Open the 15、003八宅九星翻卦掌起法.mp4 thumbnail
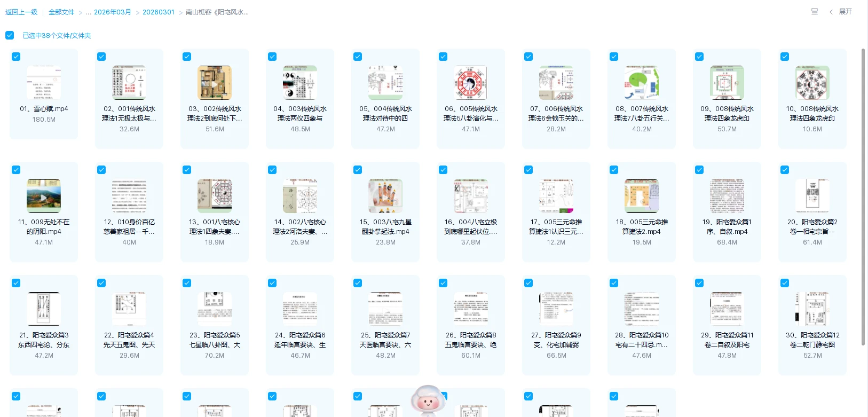Viewport: 868px width, 417px height. [385, 196]
